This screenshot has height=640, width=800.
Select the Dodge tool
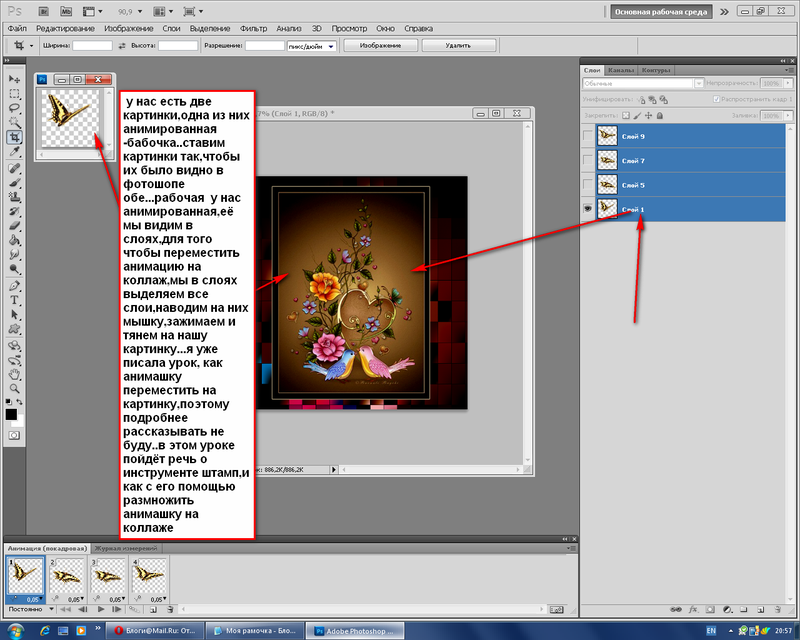[14, 269]
